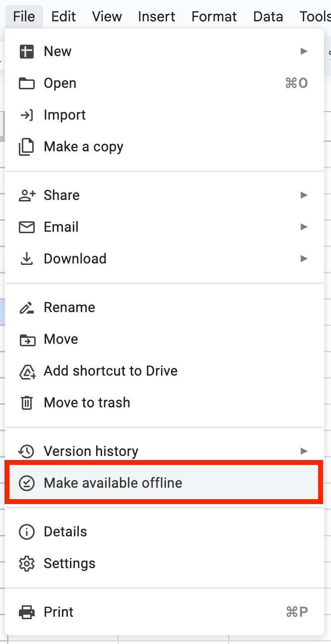
Task: Toggle Make available offline
Action: click(113, 483)
